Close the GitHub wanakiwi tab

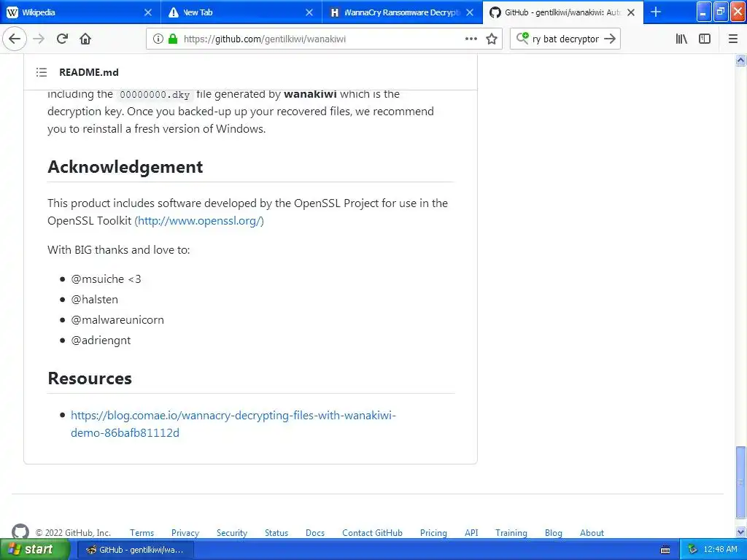pos(631,12)
